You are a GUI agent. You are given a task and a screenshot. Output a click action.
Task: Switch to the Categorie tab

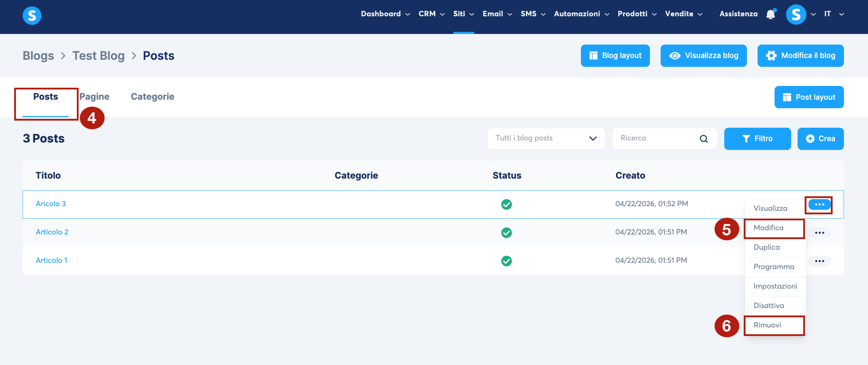(153, 97)
